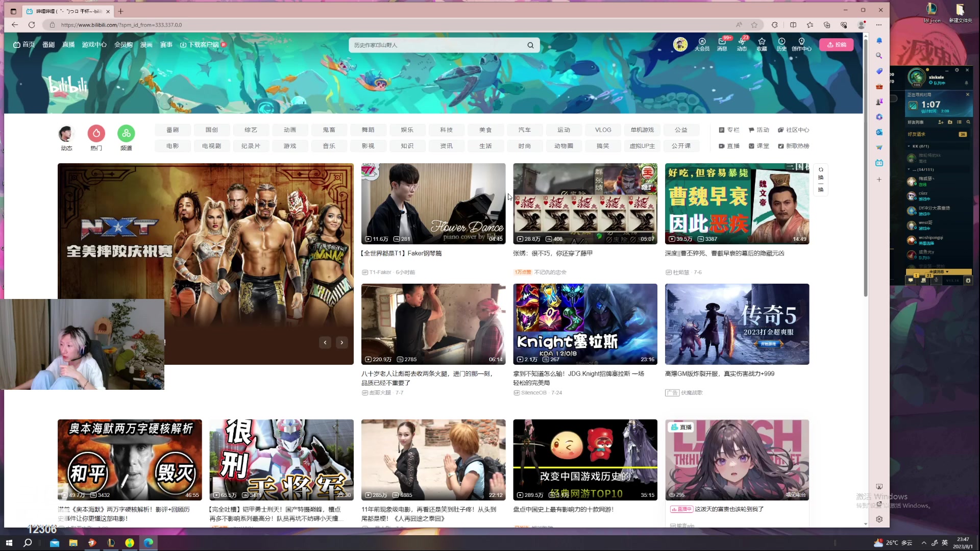Show next carousel slide with right arrow
This screenshot has height=551, width=980.
click(342, 342)
